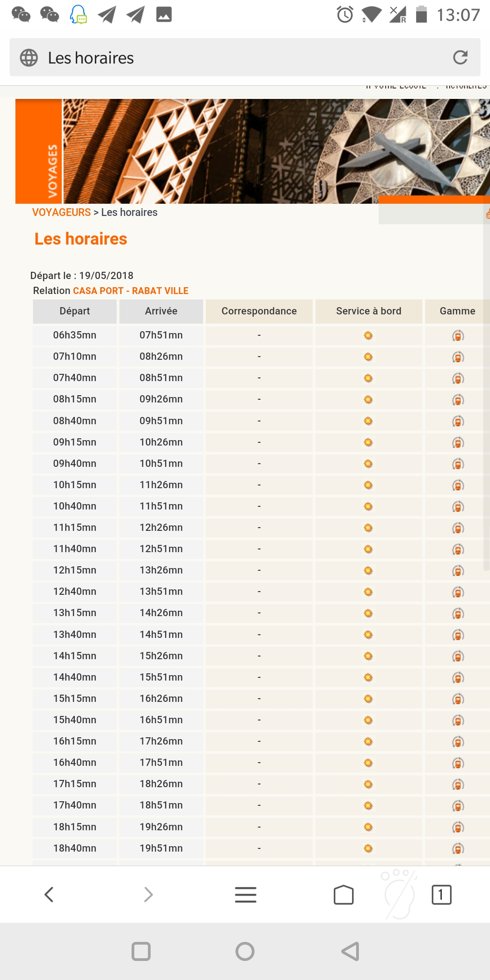490x980 pixels.
Task: Tap the browser home icon
Action: 343,895
